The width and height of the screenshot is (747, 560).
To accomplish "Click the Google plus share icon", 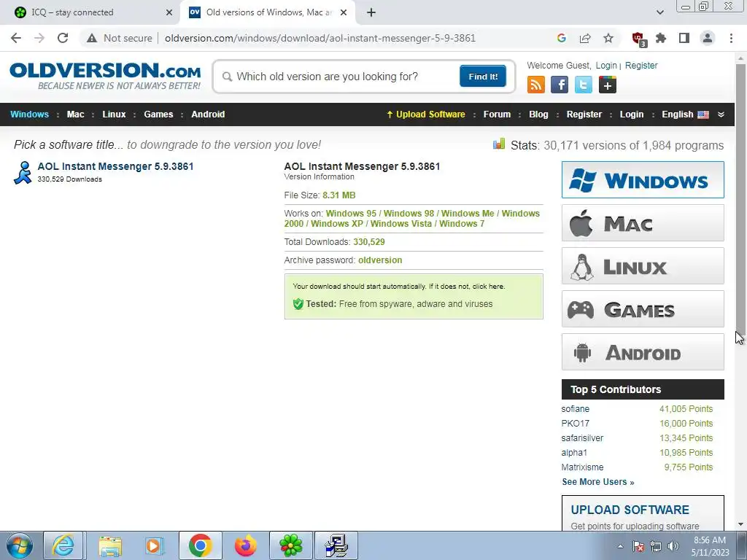I will (608, 85).
